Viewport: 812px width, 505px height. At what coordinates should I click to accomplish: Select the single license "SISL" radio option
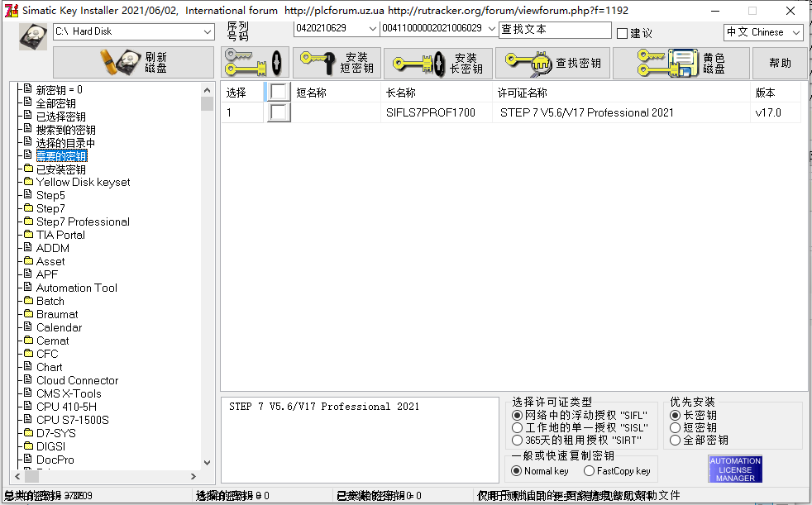pyautogui.click(x=517, y=428)
